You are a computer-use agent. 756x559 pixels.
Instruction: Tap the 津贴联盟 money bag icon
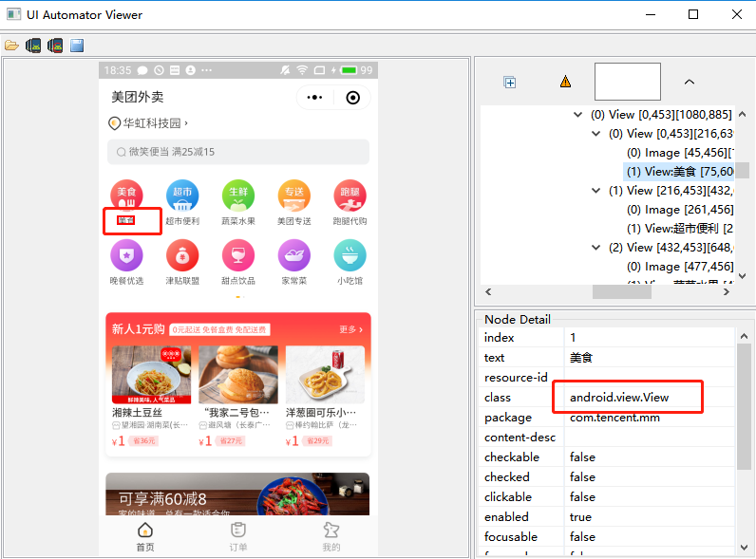coord(182,255)
